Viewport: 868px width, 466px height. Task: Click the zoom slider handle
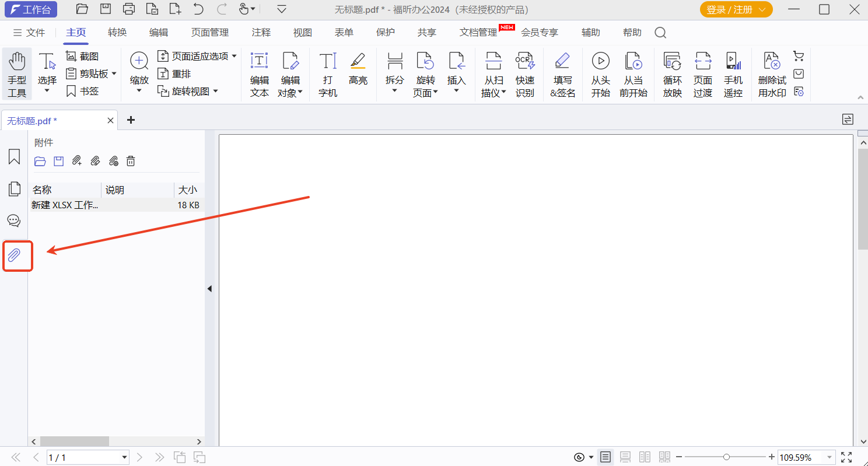pos(726,457)
